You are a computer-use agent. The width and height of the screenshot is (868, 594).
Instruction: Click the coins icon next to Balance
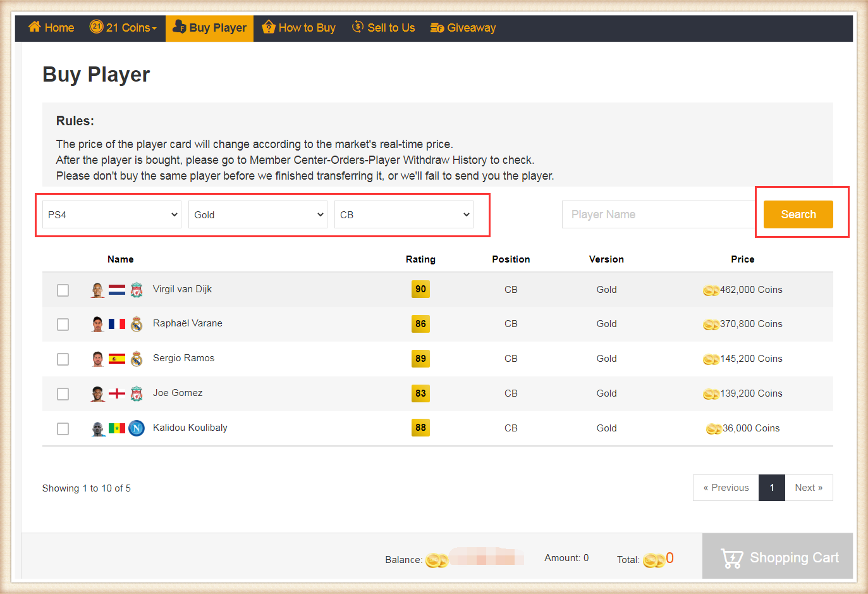[437, 560]
